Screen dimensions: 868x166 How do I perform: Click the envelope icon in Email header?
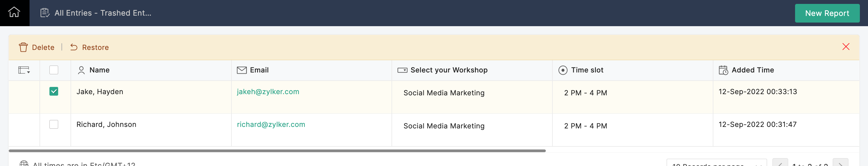[x=242, y=70]
